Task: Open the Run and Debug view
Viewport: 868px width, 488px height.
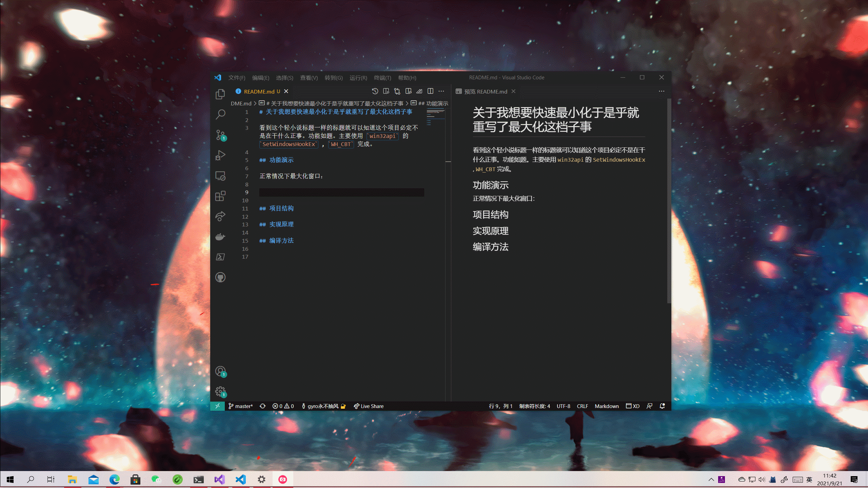Action: tap(220, 155)
